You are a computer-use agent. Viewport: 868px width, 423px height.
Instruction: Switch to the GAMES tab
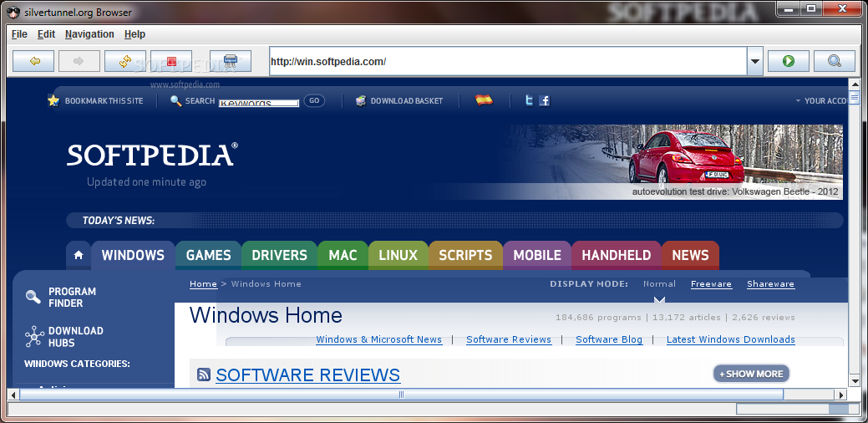pos(208,255)
